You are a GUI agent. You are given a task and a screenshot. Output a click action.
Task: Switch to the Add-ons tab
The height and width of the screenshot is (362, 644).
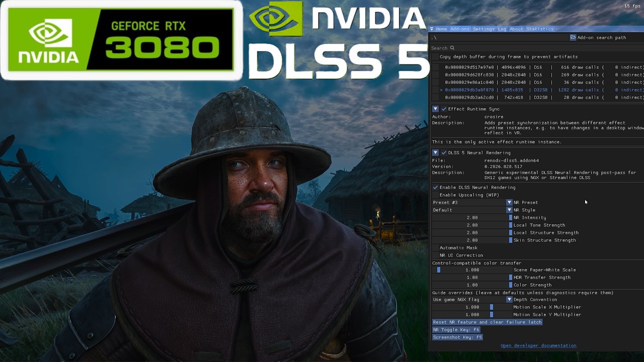tap(460, 29)
